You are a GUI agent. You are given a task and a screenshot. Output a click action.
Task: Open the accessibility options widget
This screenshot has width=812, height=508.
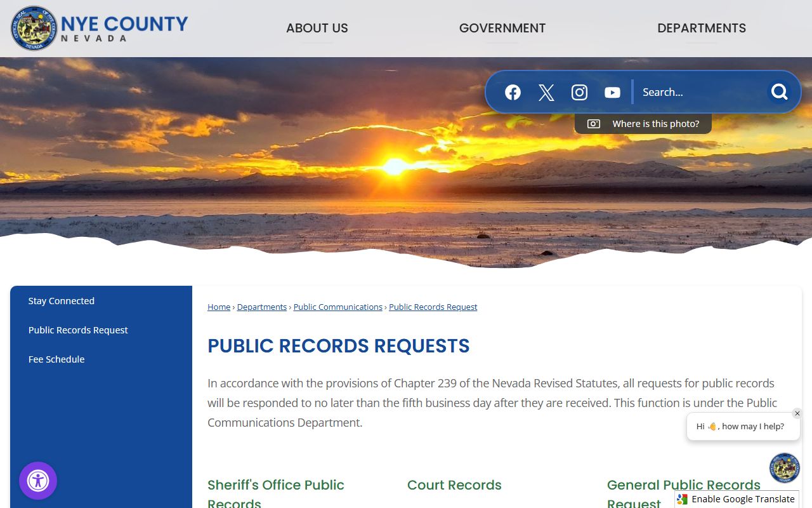[x=38, y=481]
